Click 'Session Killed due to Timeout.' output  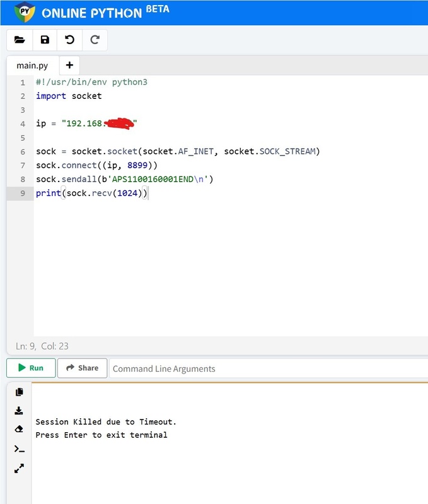106,421
